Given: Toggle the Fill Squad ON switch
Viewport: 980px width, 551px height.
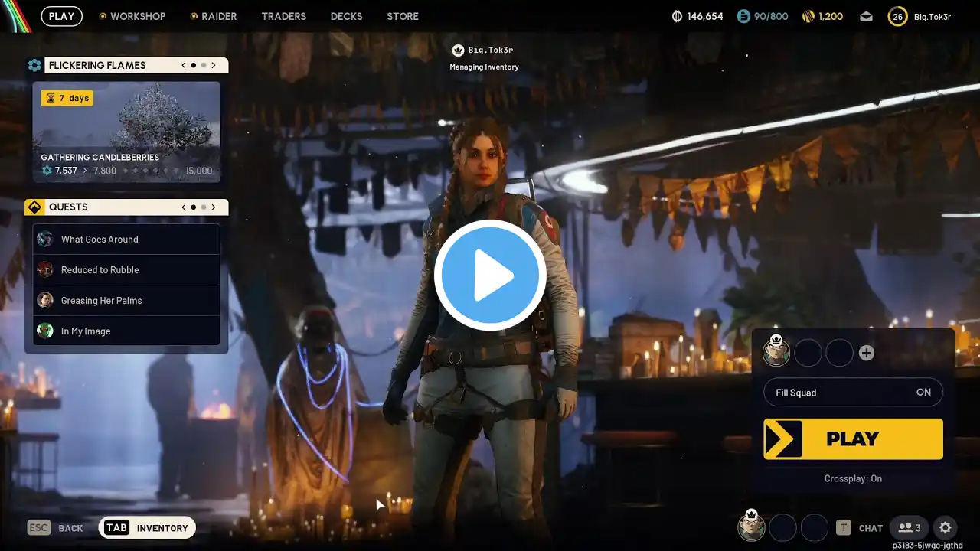Looking at the screenshot, I should pos(853,393).
